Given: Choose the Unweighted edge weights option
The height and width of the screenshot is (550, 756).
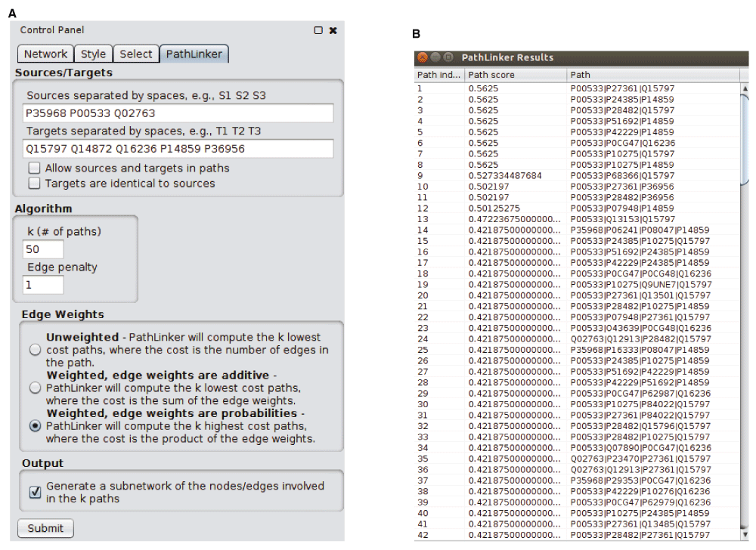Looking at the screenshot, I should click(35, 350).
